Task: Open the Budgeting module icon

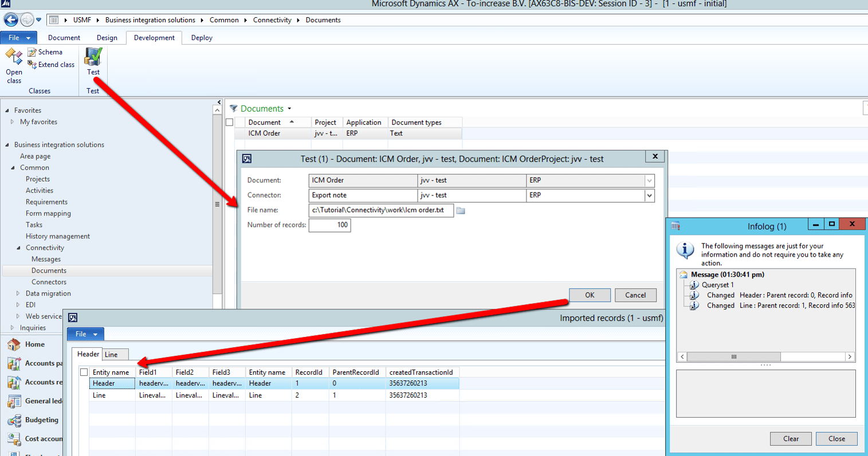Action: [x=14, y=420]
